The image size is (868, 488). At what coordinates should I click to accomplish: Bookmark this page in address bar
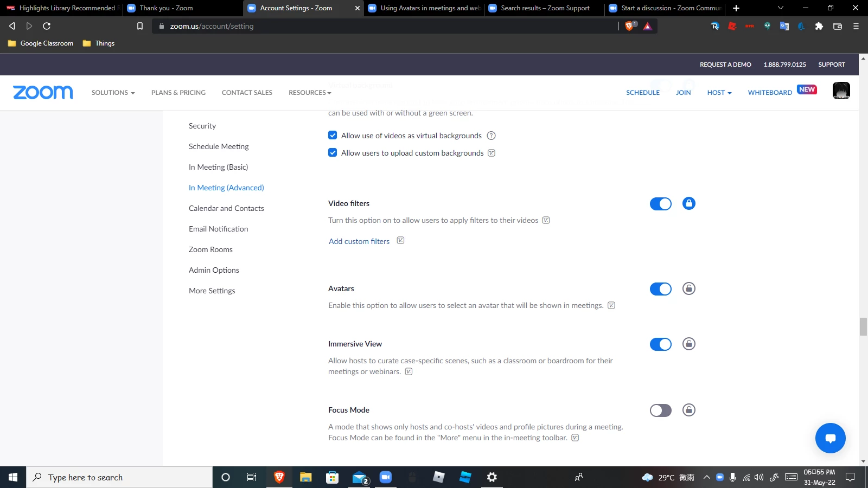pyautogui.click(x=140, y=26)
